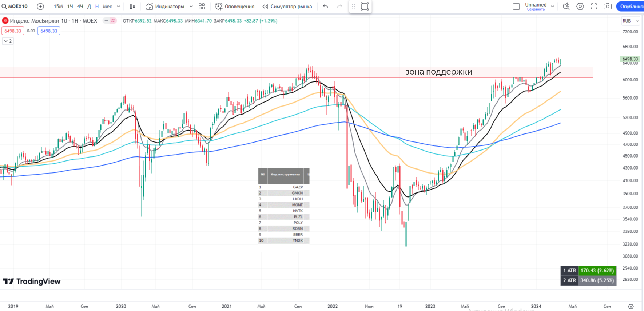Click SBER row in the instruments table
Image resolution: width=644 pixels, height=311 pixels.
click(284, 235)
